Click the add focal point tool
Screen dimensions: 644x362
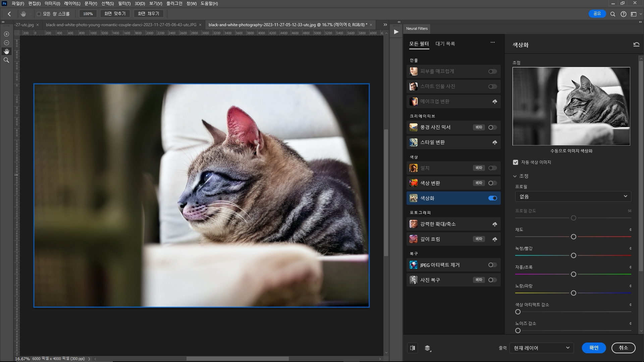coord(6,34)
